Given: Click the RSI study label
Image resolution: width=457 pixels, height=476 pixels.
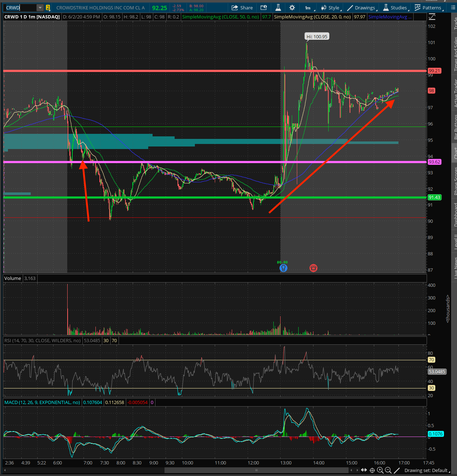Looking at the screenshot, I should click(x=42, y=340).
